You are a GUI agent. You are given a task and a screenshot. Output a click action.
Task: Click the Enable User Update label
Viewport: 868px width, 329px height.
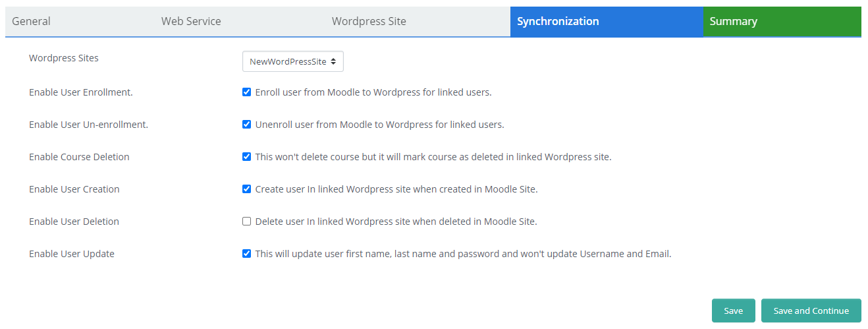(x=72, y=254)
